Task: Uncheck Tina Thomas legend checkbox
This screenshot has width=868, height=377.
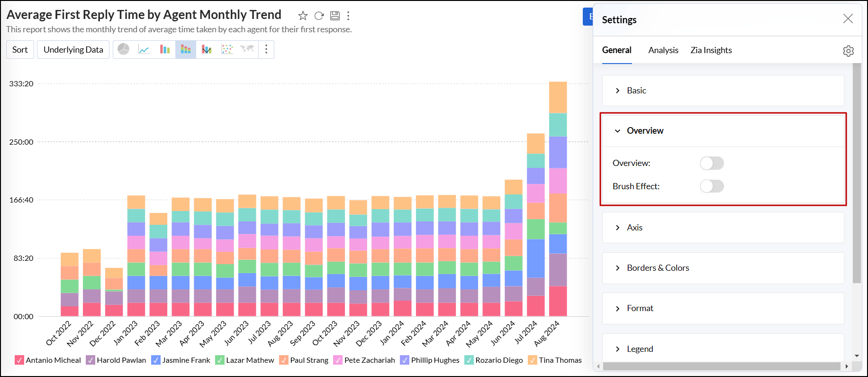Action: click(533, 360)
